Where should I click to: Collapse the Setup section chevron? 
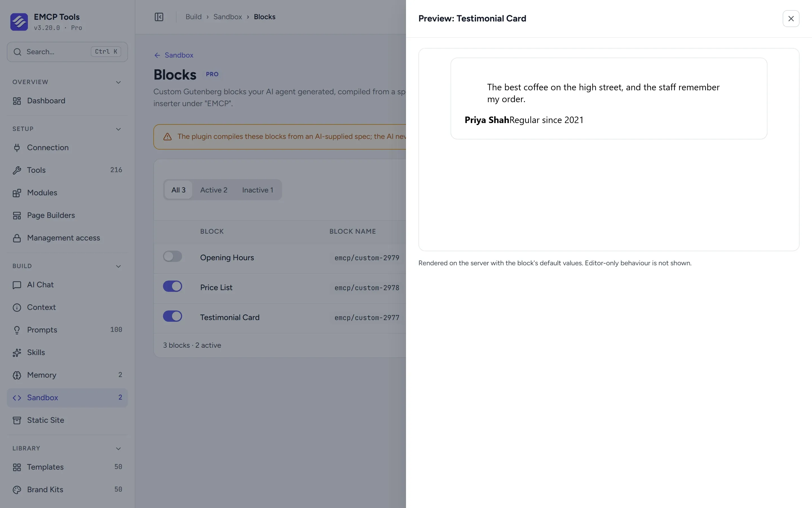pos(118,129)
